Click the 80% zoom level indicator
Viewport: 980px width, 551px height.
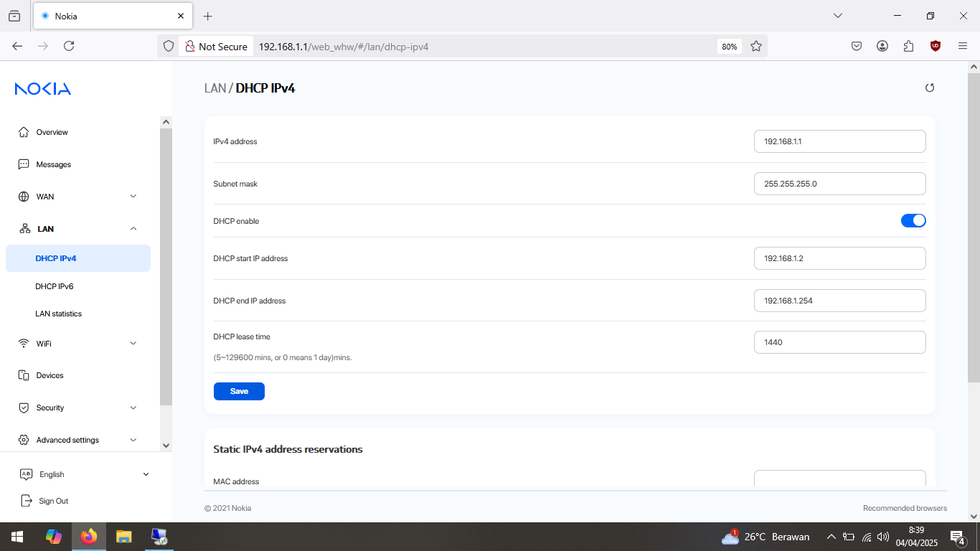pyautogui.click(x=730, y=47)
